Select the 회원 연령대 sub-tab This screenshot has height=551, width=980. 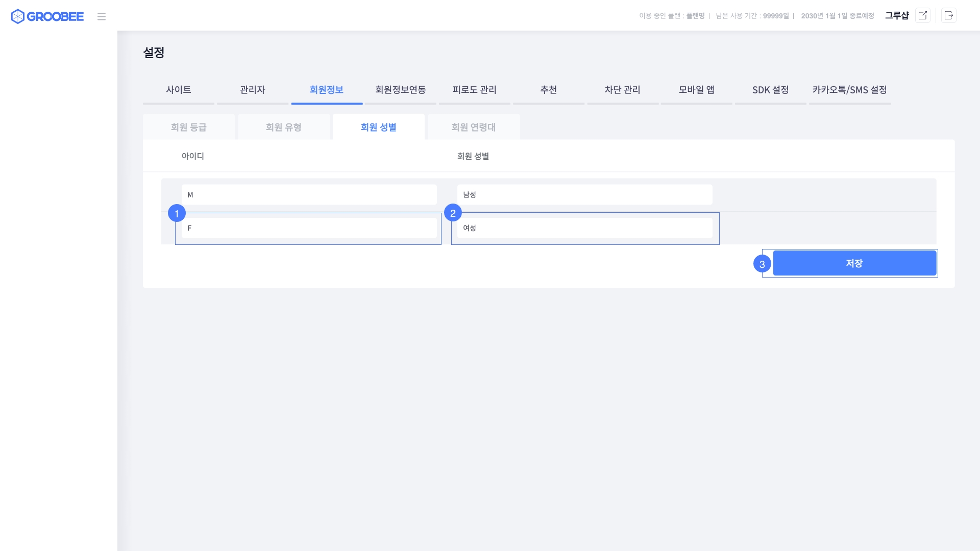473,127
